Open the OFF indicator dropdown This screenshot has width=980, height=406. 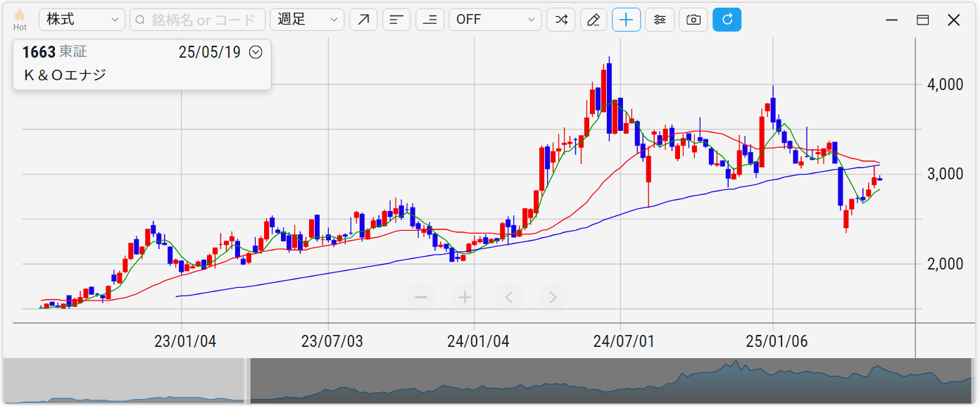(x=495, y=20)
